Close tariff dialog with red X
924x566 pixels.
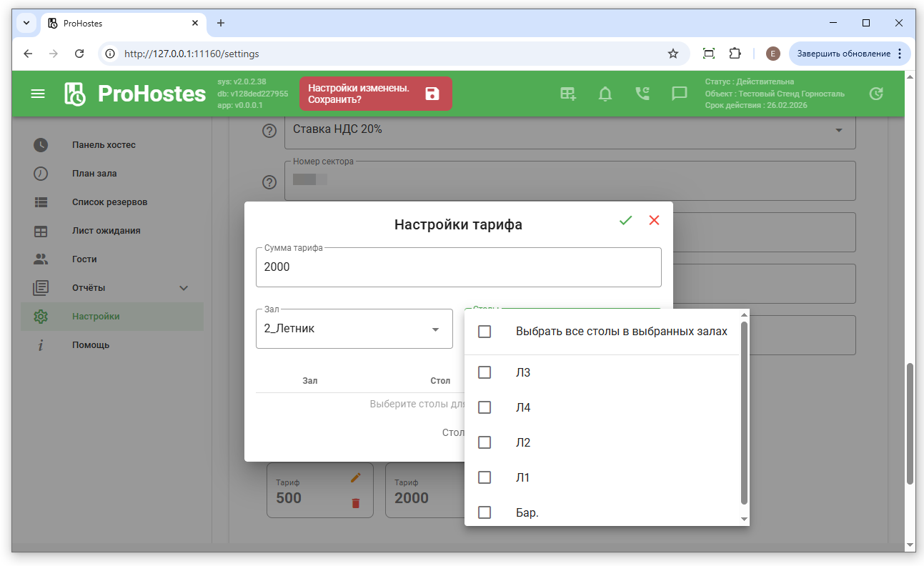(x=654, y=221)
